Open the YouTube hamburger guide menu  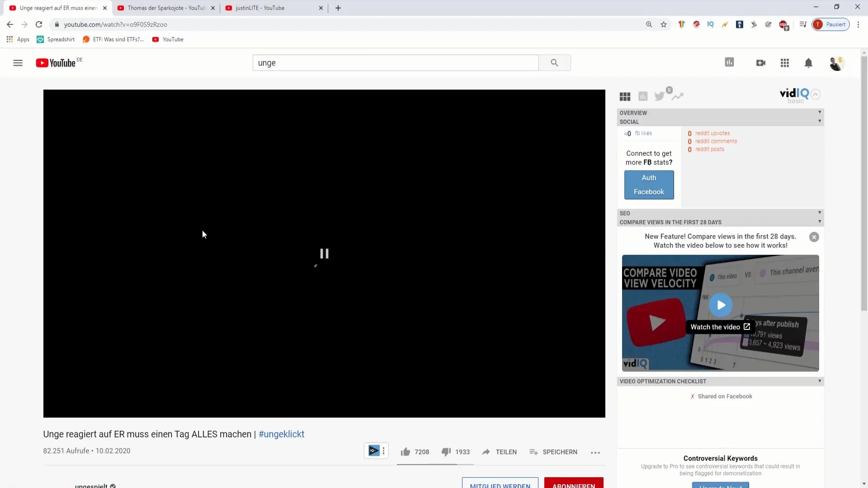18,63
